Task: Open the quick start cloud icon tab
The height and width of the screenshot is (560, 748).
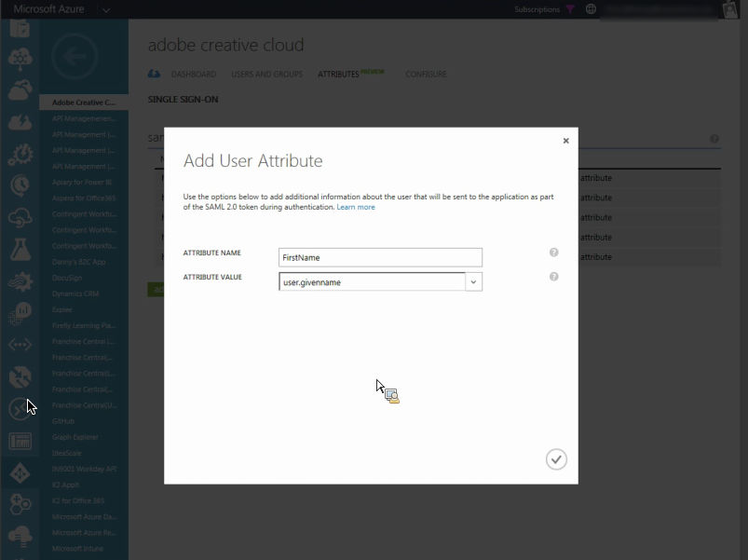Action: 154,74
